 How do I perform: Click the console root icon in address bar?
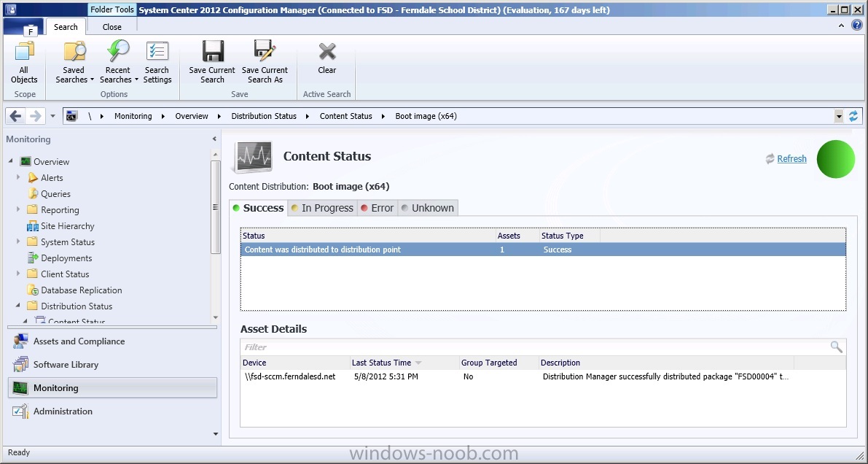point(71,116)
